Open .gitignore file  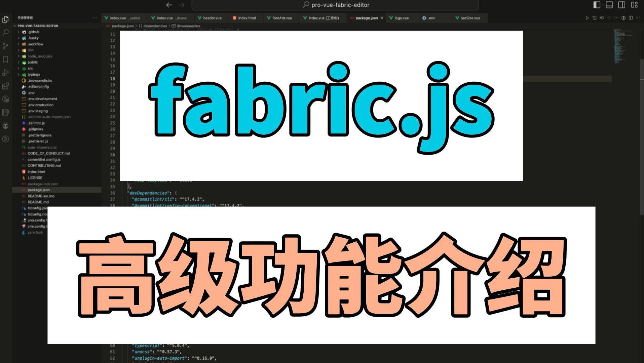pos(35,129)
